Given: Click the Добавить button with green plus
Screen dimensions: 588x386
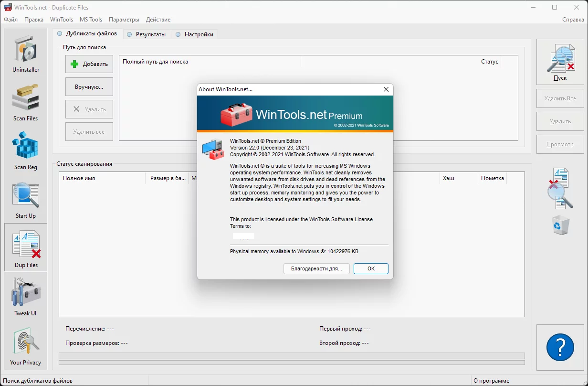Looking at the screenshot, I should tap(89, 64).
